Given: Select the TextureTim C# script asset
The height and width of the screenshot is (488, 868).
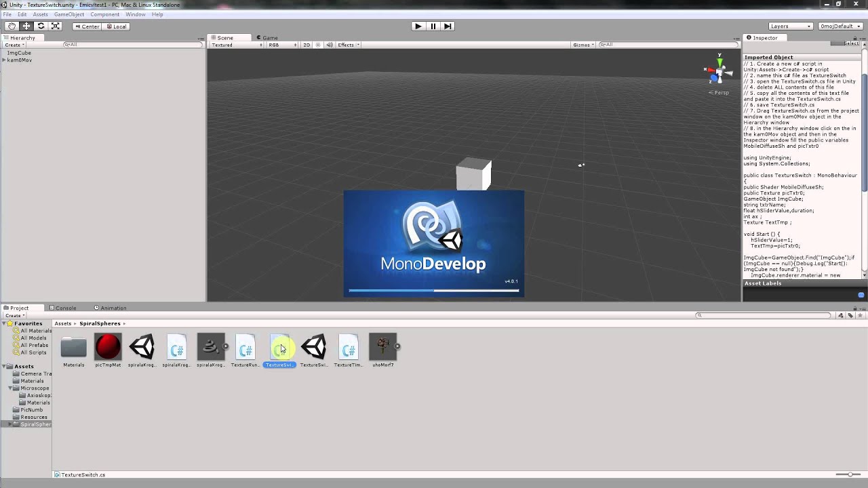Looking at the screenshot, I should (x=348, y=347).
